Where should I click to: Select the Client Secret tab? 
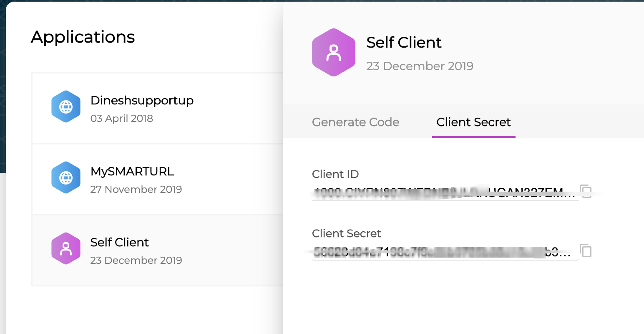point(474,122)
